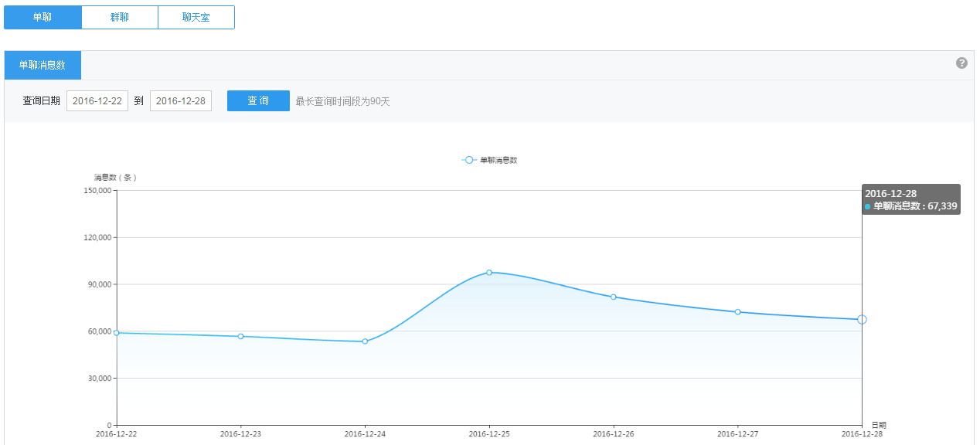This screenshot has height=445, width=980.
Task: Click the highlighted 2016-12-28 data point
Action: pos(862,320)
